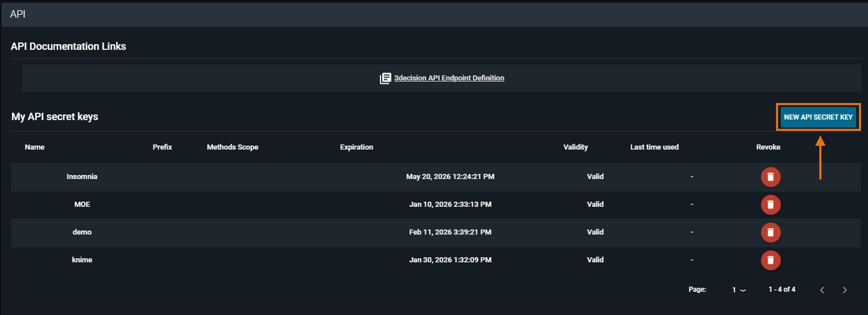Screen dimensions: 868x315
Task: Create a new API secret key
Action: pyautogui.click(x=818, y=117)
